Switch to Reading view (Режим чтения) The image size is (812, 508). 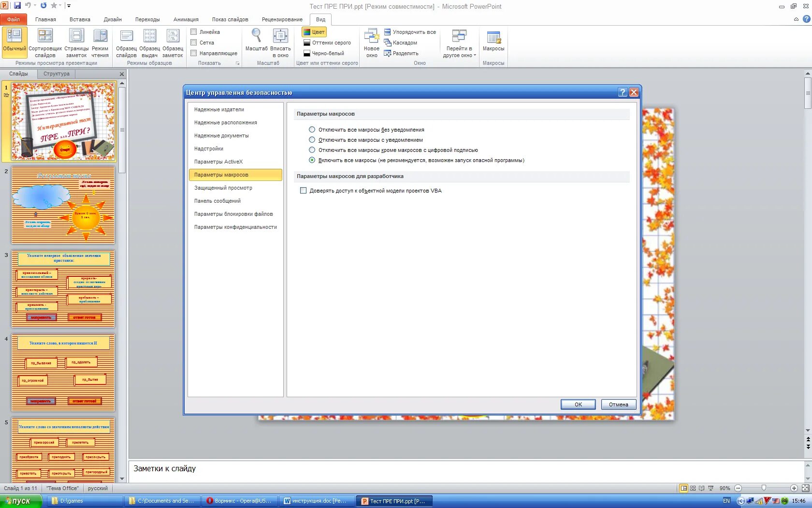[100, 43]
